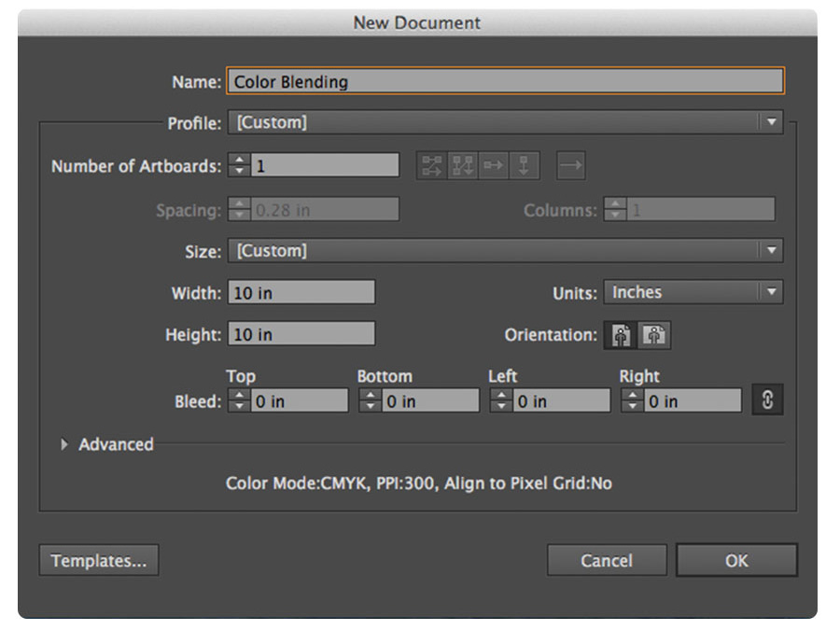The width and height of the screenshot is (840, 630).
Task: Click the disabled Spacing field 0.28 in
Action: (325, 209)
